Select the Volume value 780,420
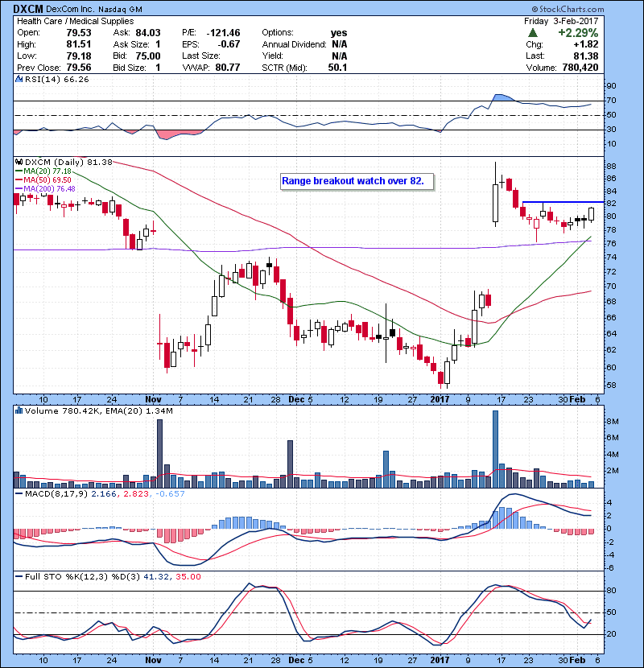Screen dimensions: 644x668 click(580, 68)
